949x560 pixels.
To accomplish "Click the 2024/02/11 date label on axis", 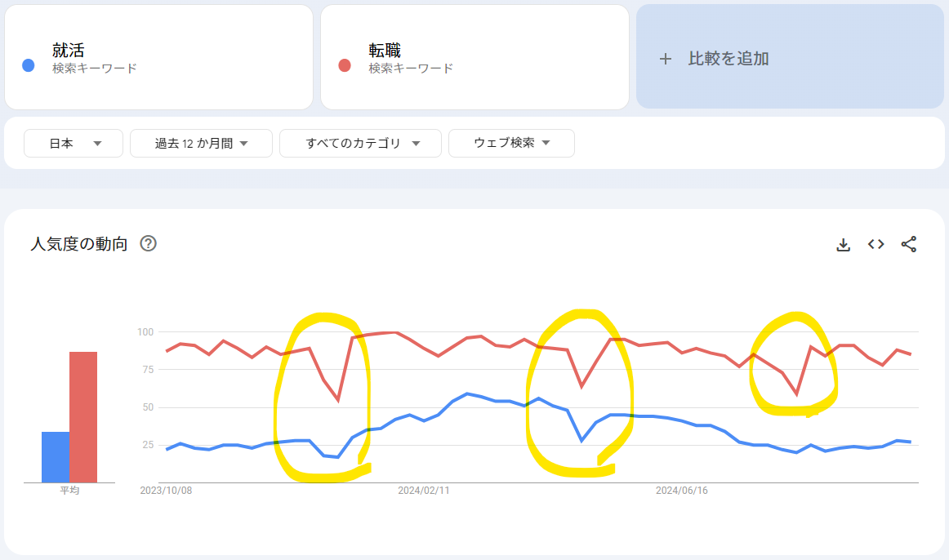I will 424,491.
